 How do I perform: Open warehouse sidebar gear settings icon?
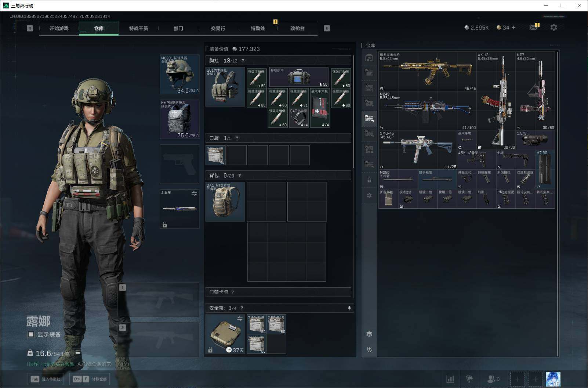369,195
